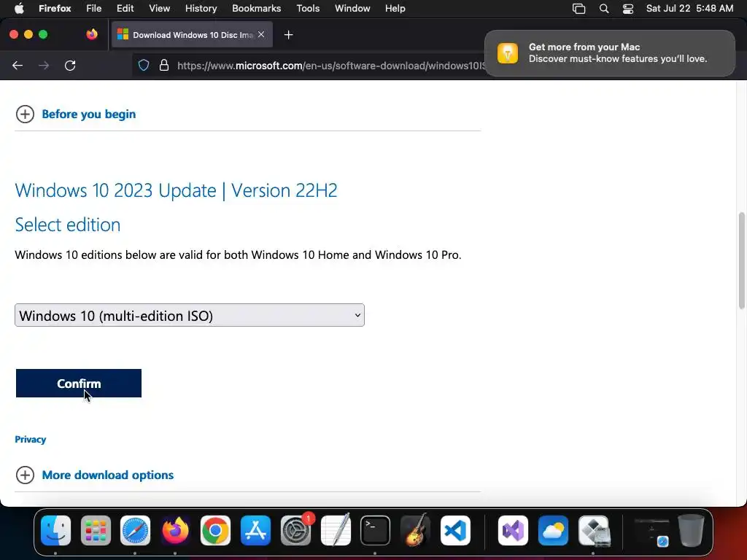Image resolution: width=747 pixels, height=560 pixels.
Task: Open Google Chrome from the Dock
Action: pos(215,530)
